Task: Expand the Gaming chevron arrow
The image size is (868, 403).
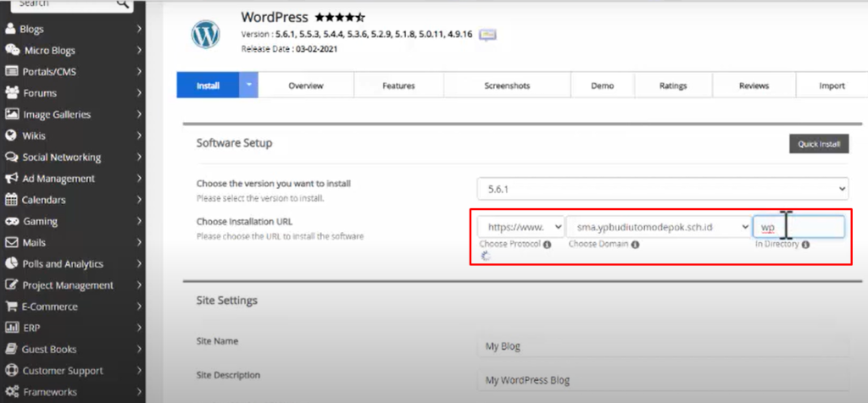Action: [x=138, y=221]
